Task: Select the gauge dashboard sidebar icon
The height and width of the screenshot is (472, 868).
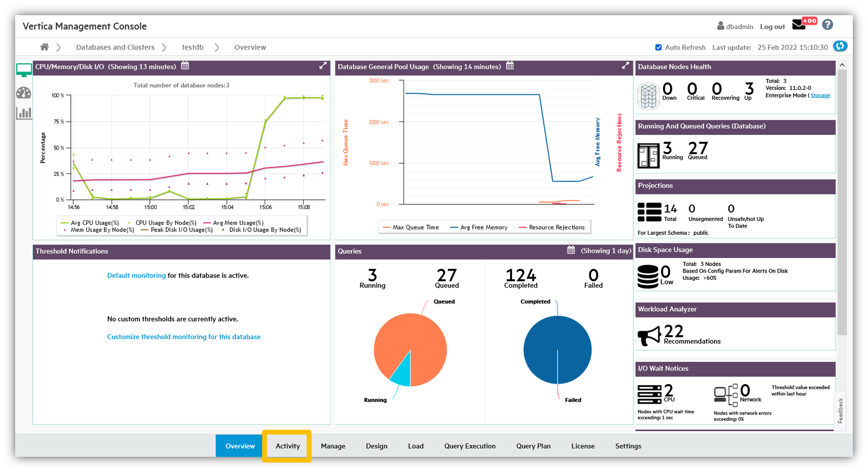Action: [24, 93]
